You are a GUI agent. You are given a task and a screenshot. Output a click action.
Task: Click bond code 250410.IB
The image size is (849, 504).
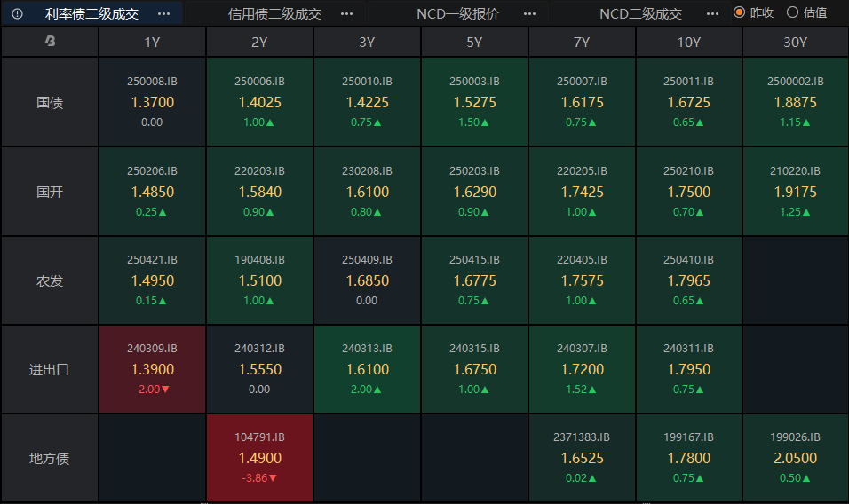pos(689,260)
